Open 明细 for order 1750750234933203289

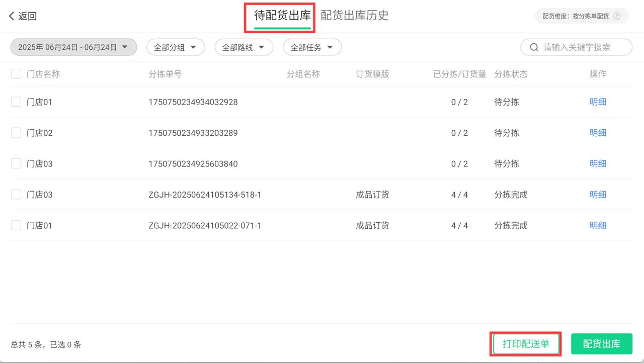coord(598,133)
